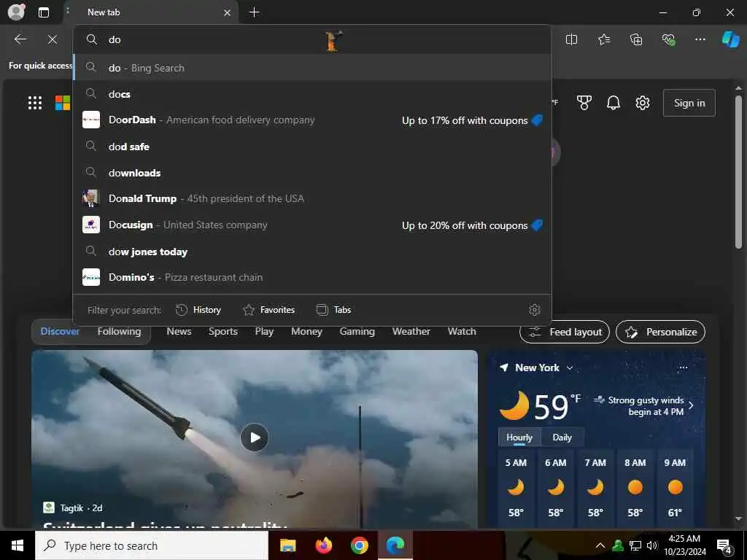Click the Personalize button

coord(660,332)
